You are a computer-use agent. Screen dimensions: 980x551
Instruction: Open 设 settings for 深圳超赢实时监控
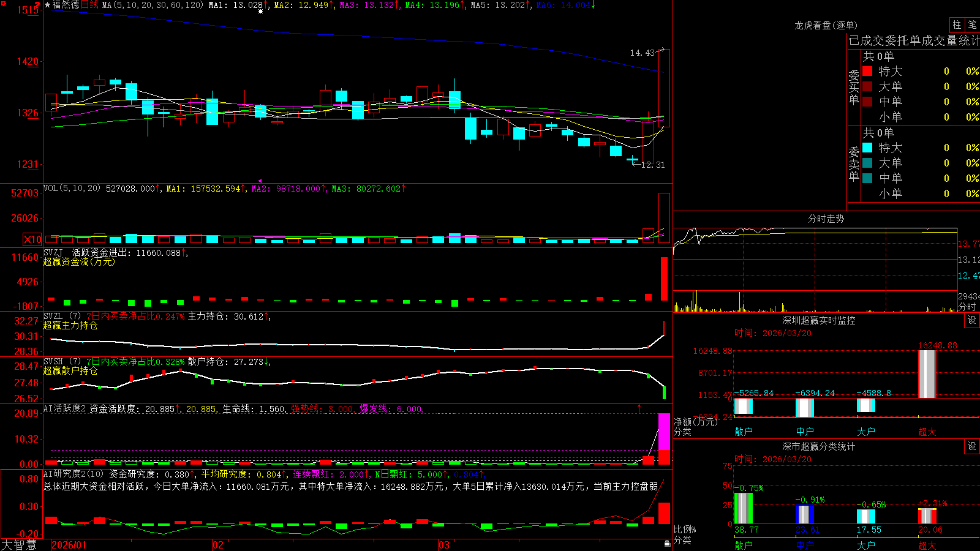coord(972,320)
